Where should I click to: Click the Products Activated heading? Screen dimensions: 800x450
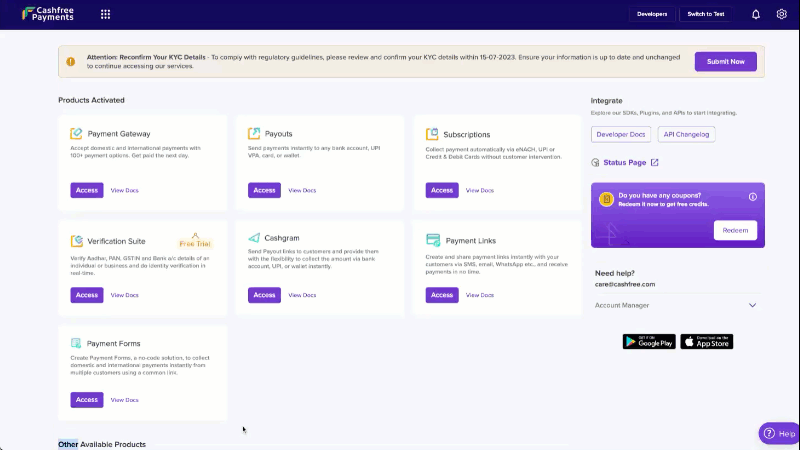pos(91,100)
